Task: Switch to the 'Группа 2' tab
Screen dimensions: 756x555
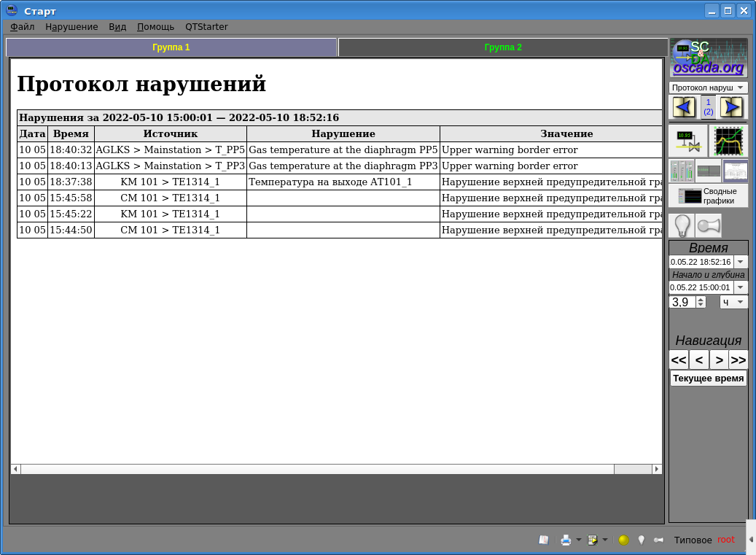Action: click(503, 47)
